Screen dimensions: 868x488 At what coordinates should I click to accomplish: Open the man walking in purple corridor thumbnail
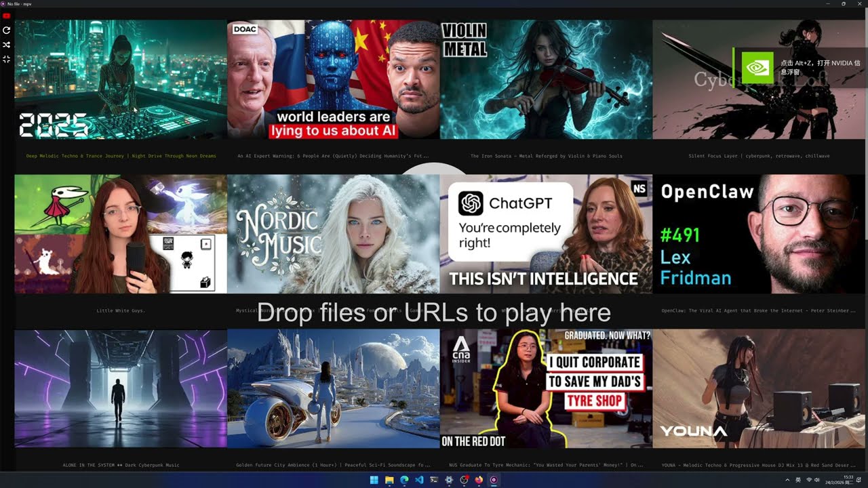click(x=121, y=389)
